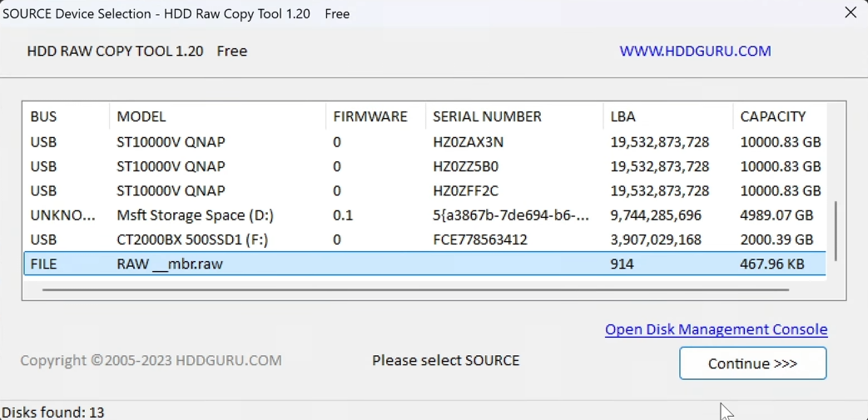Screen dimensions: 868x420
Task: Click serial number FCE778563412
Action: 480,240
